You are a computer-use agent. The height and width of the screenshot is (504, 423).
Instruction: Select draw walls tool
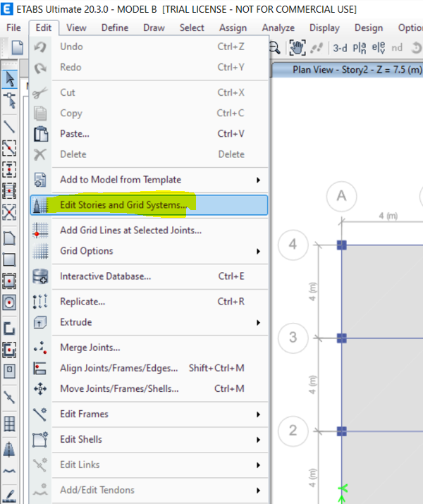(9, 328)
